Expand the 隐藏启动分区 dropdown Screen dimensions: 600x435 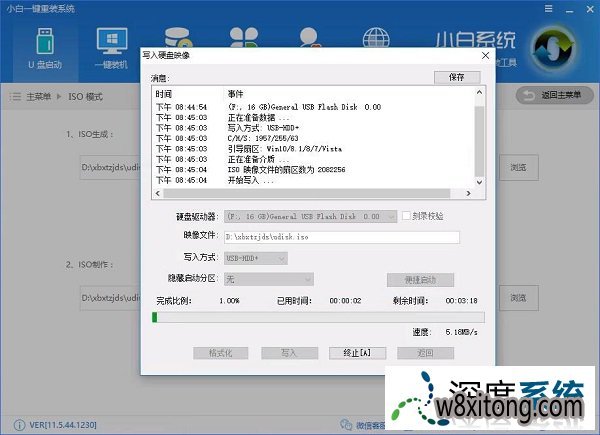tap(268, 280)
